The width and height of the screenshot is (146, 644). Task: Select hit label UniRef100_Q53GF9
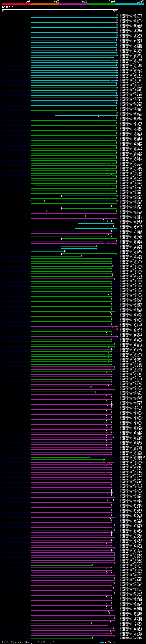click(131, 259)
